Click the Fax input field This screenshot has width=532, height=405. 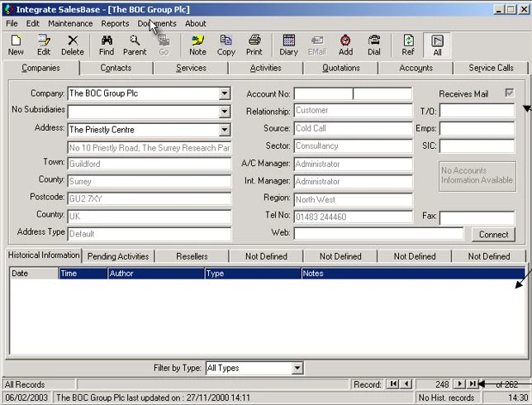click(477, 217)
